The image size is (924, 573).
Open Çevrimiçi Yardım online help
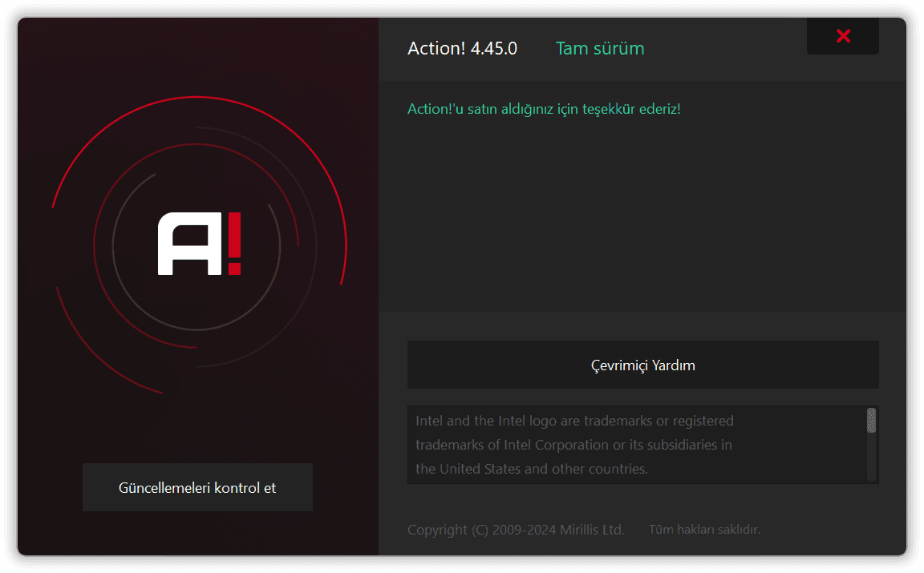tap(643, 365)
